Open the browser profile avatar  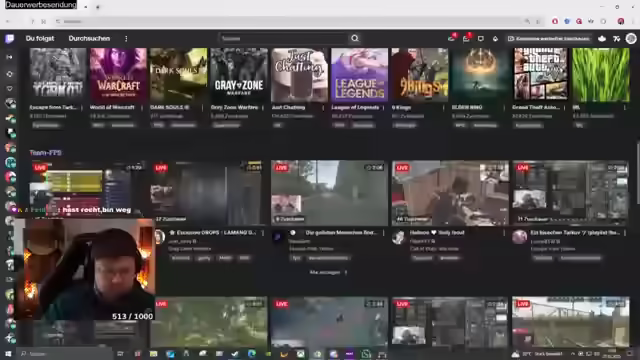coord(621,21)
